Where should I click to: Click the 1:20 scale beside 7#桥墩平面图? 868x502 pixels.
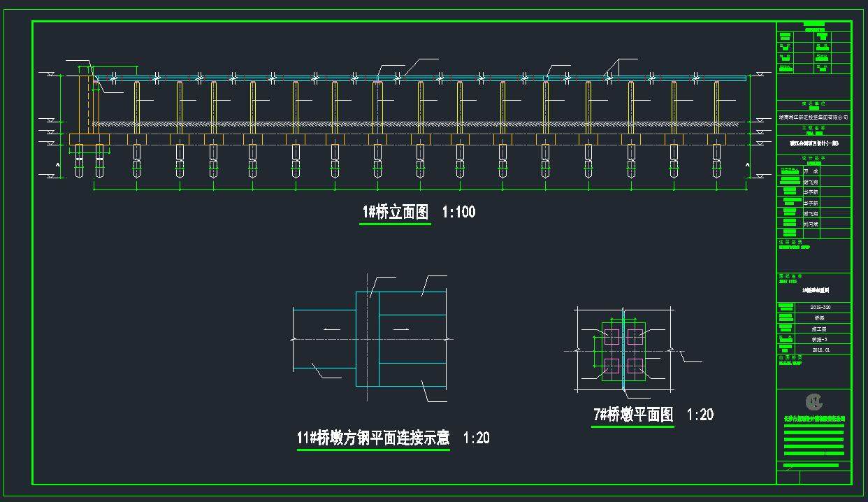click(x=700, y=415)
